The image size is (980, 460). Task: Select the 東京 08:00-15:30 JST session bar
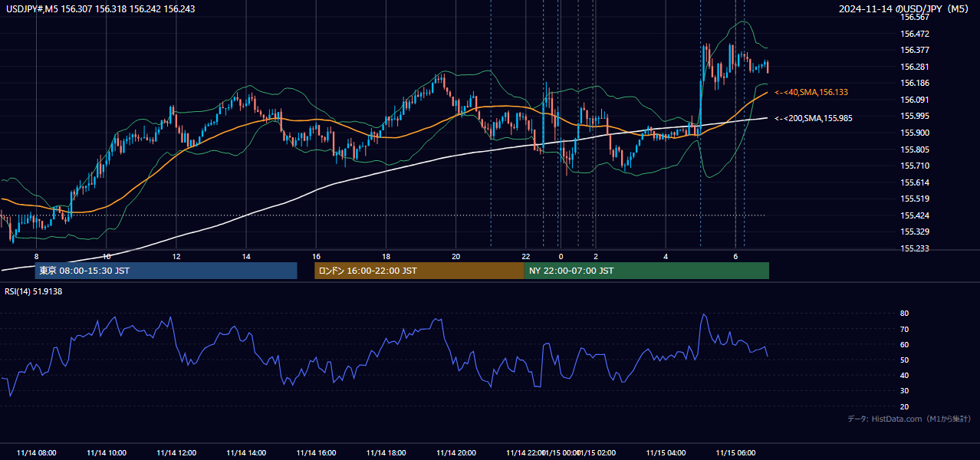[x=166, y=271]
